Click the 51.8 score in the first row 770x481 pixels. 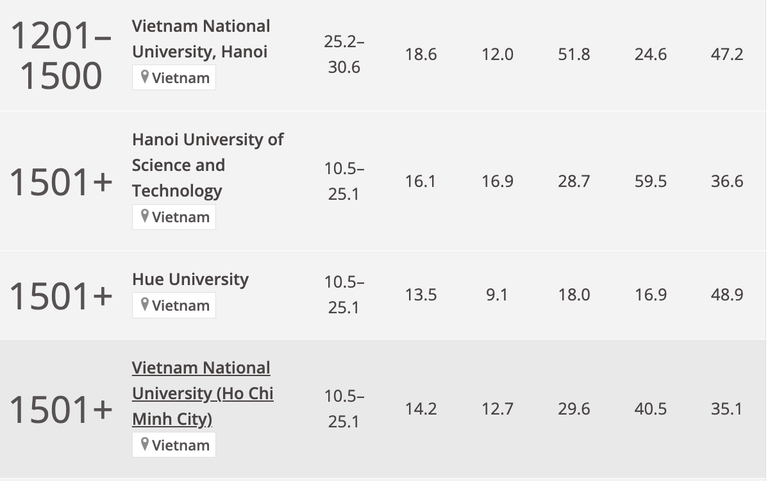point(574,55)
